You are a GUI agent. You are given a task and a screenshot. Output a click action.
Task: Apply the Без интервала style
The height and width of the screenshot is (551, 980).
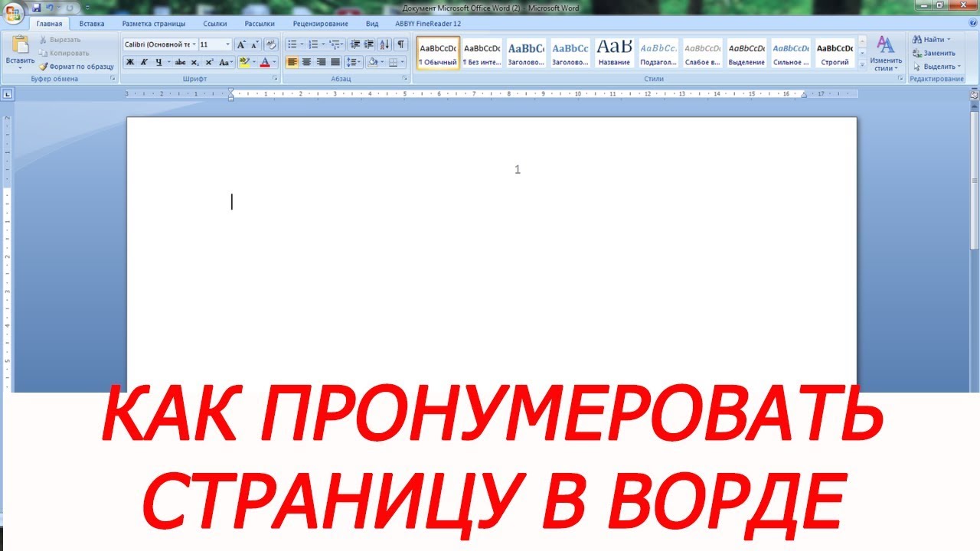(x=482, y=53)
